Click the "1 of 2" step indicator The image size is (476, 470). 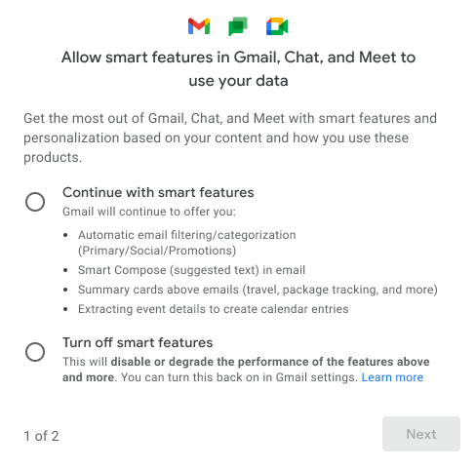(41, 436)
